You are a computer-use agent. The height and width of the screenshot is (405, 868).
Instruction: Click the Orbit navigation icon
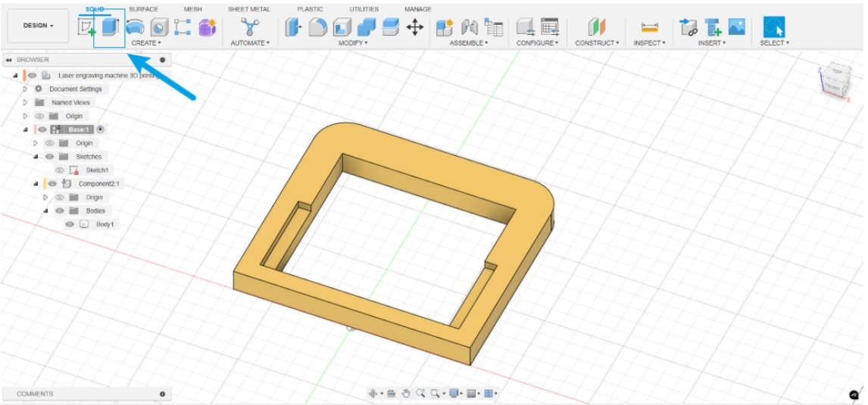pyautogui.click(x=373, y=394)
